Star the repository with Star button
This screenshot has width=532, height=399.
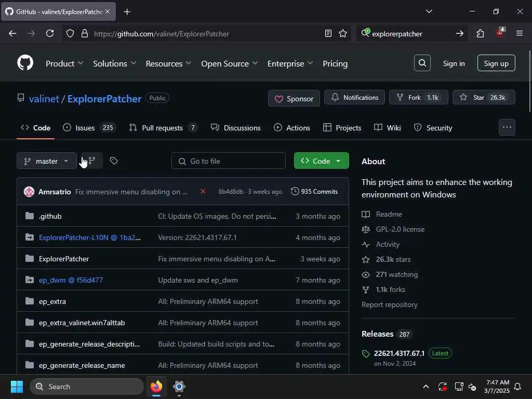click(484, 97)
